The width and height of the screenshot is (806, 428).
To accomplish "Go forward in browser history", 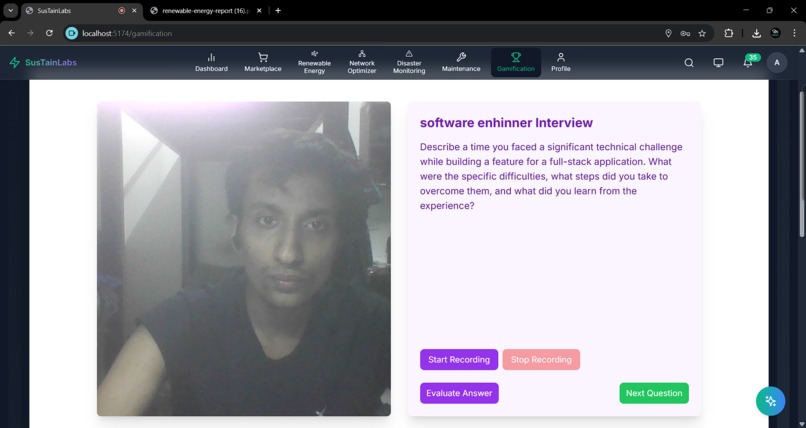I will pos(30,33).
